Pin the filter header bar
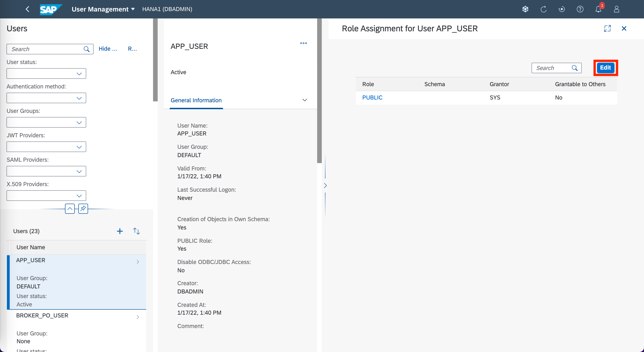 click(83, 208)
